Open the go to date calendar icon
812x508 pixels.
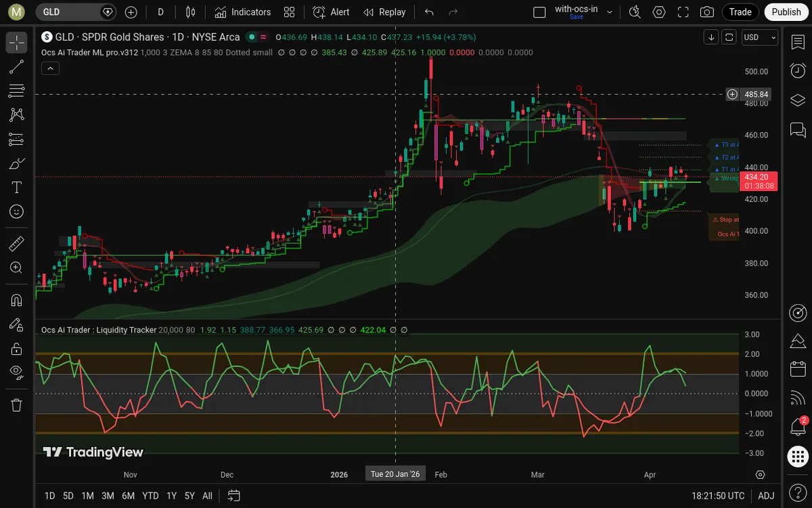point(233,496)
